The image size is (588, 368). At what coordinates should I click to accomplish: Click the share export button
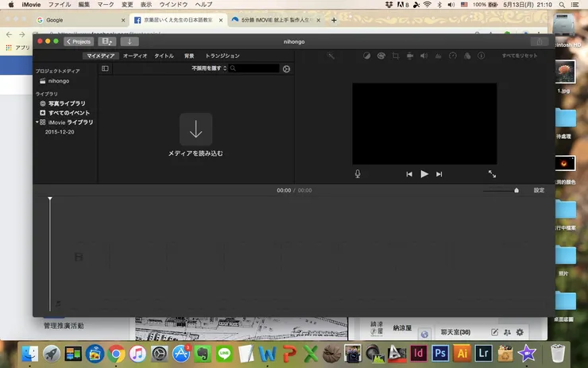(540, 41)
